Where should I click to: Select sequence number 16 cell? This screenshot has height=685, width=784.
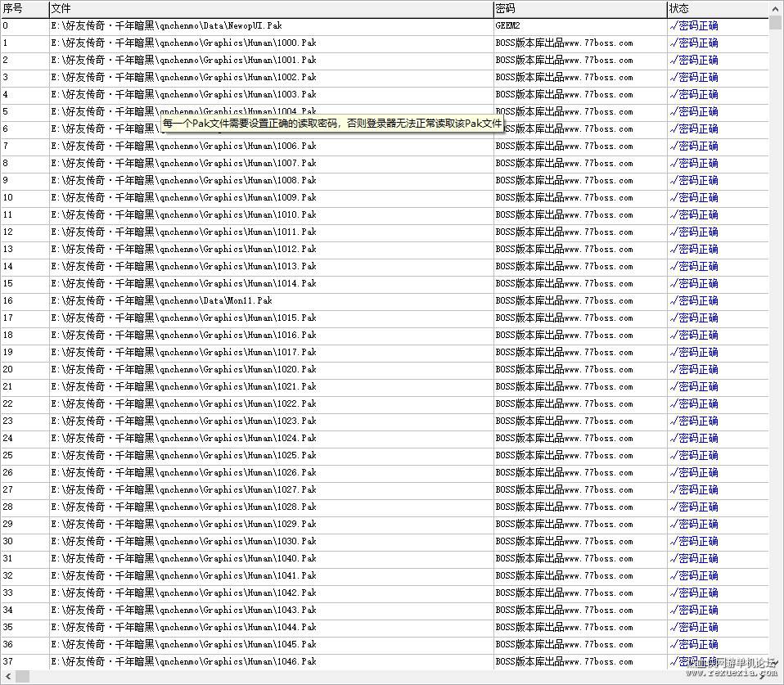pyautogui.click(x=7, y=300)
